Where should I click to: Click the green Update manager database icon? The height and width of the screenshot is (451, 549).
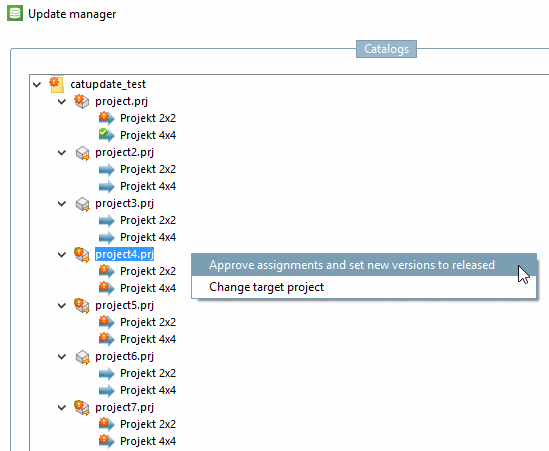pyautogui.click(x=15, y=13)
